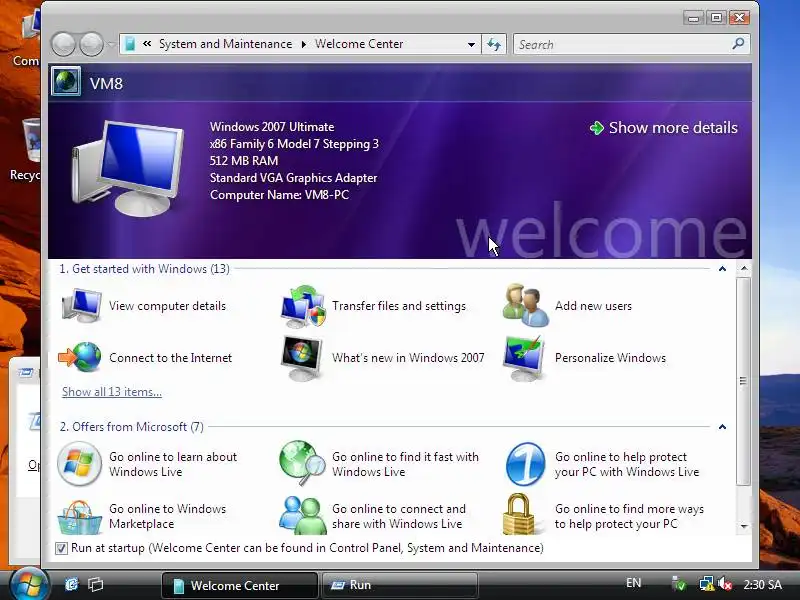800x600 pixels.
Task: Click 1. Get started with Windows (13) heading
Action: pos(144,269)
